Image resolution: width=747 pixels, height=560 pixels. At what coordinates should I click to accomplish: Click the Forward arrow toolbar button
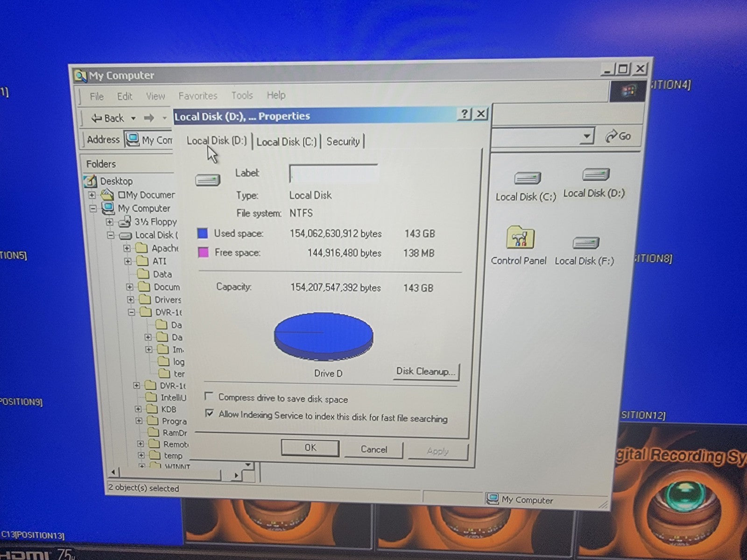[149, 118]
